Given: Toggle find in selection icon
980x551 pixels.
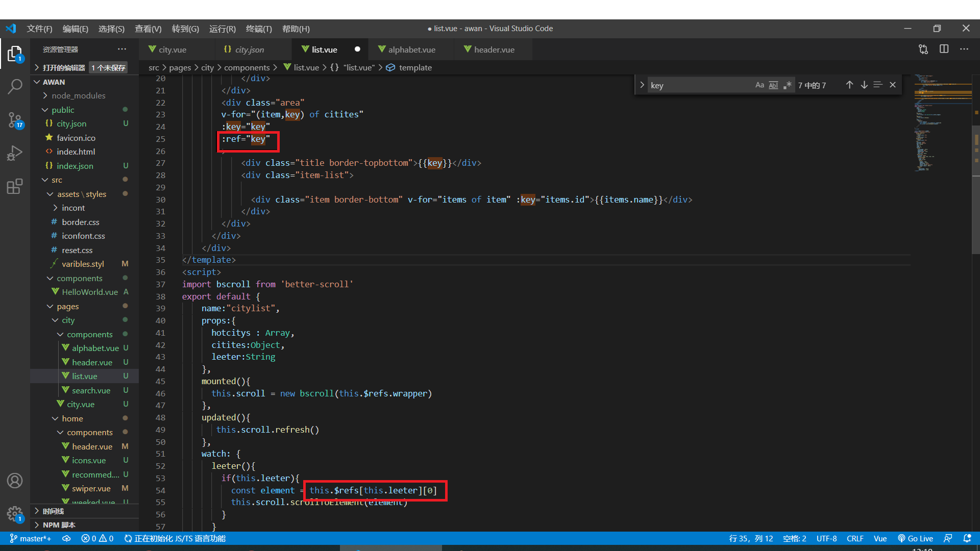Looking at the screenshot, I should (878, 85).
